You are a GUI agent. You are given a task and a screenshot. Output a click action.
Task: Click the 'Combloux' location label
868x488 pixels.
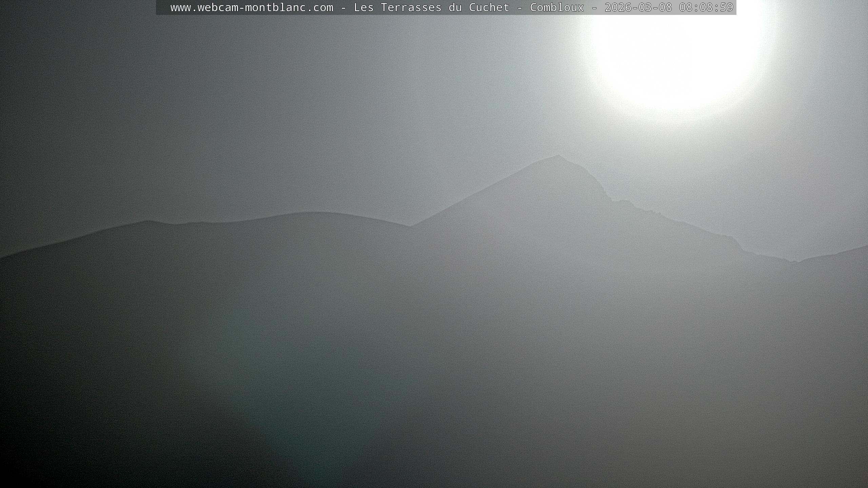click(557, 7)
